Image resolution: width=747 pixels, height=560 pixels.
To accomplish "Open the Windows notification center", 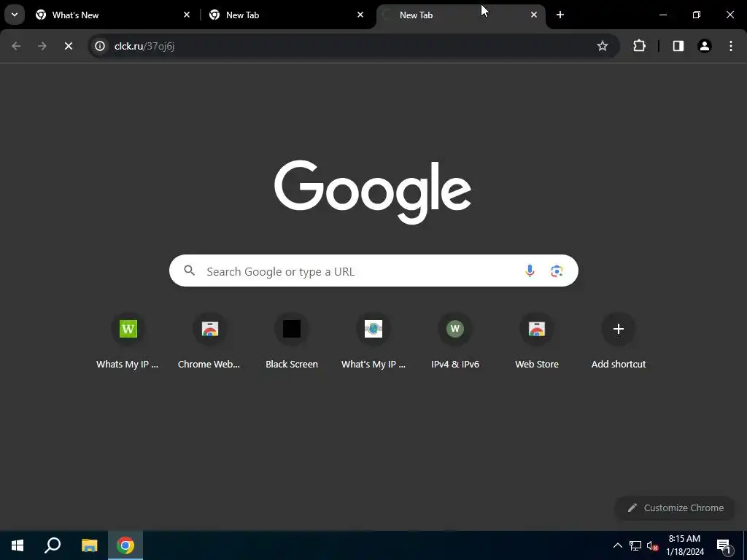I will click(x=723, y=545).
